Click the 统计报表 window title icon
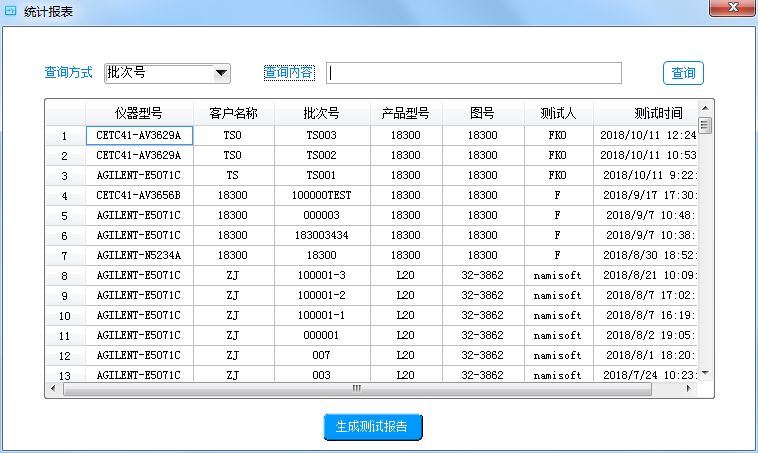Viewport: 758px width, 453px height. tap(10, 11)
